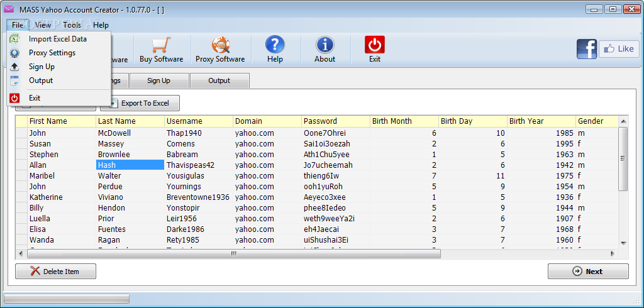Select the McDowell last name cell
This screenshot has width=644, height=308.
pos(130,133)
